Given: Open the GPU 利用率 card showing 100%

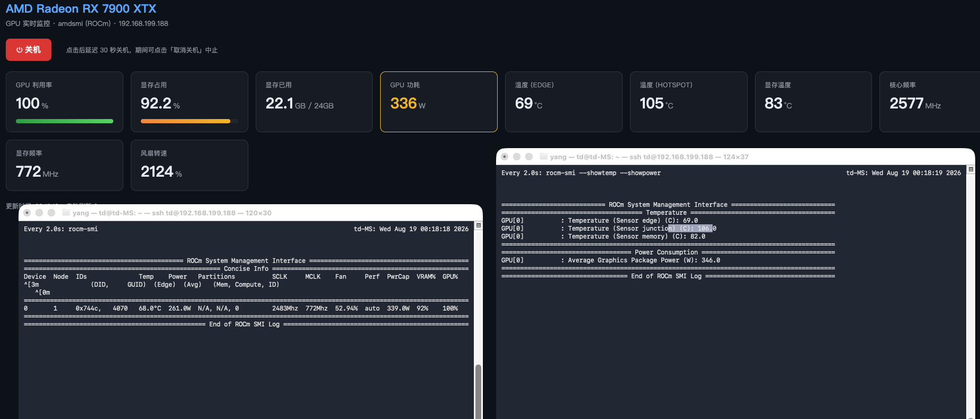Looking at the screenshot, I should pyautogui.click(x=65, y=102).
